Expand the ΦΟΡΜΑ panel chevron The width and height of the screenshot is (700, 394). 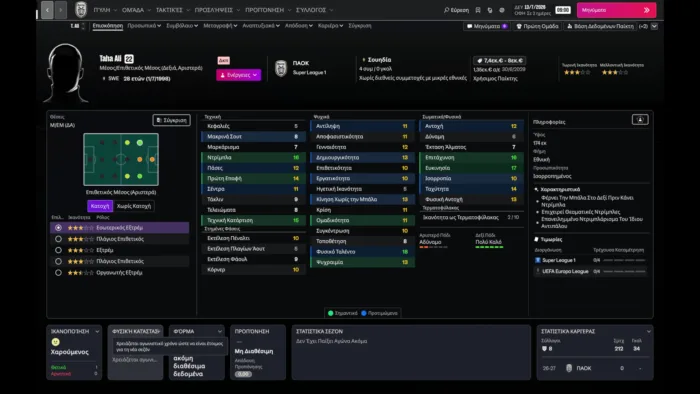click(x=220, y=332)
